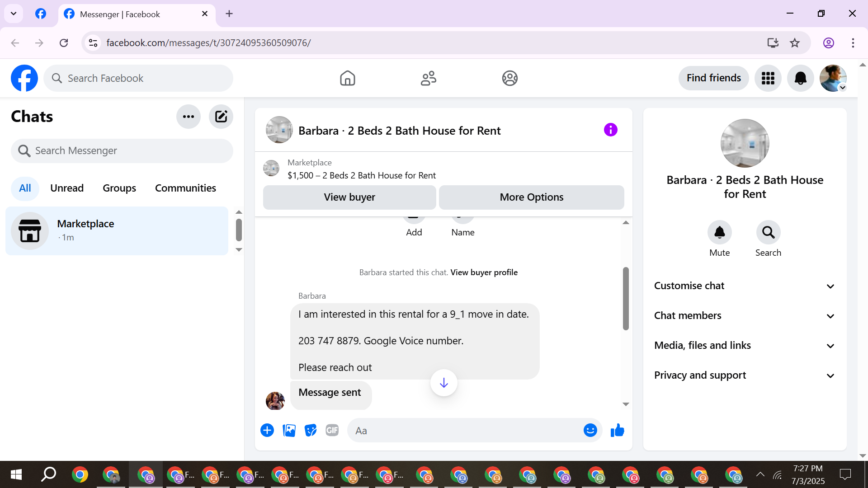Click the compose new message icon
Screen dimensions: 868x488
point(221,117)
